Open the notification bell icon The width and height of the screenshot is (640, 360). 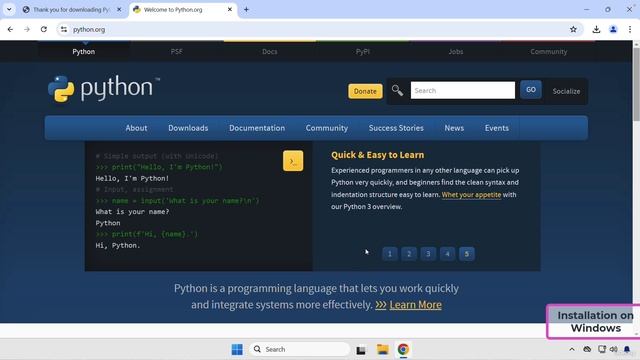[627, 349]
